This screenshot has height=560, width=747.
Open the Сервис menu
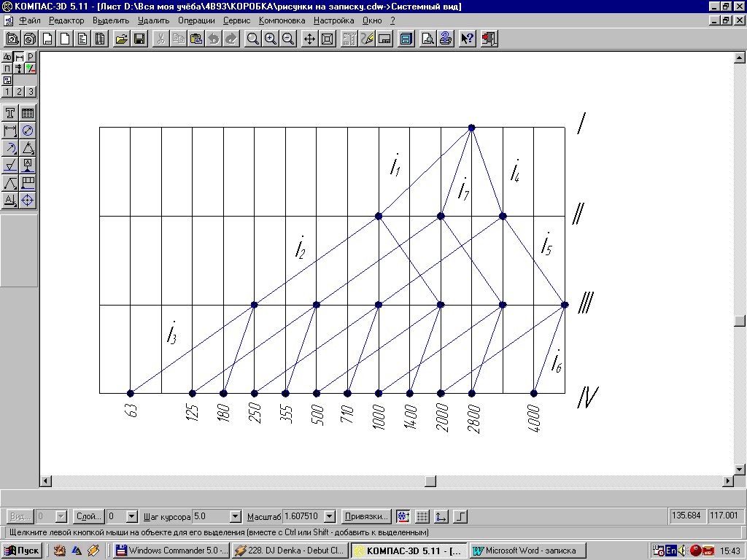[x=237, y=20]
